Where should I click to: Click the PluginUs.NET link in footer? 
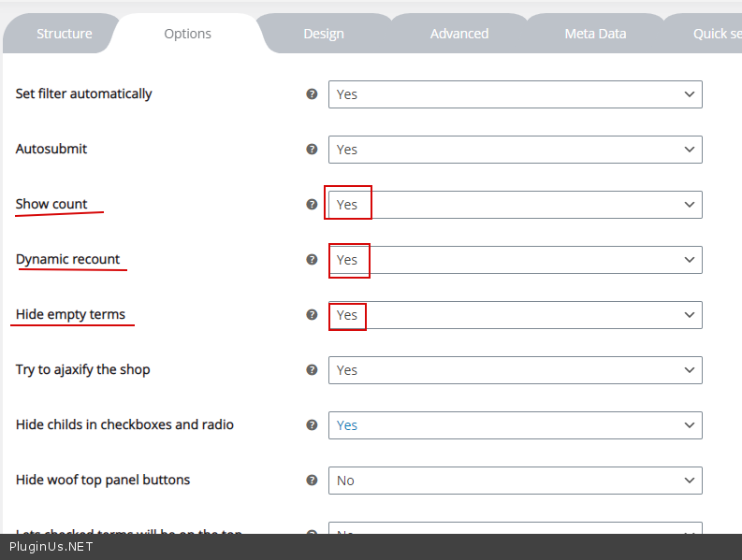coord(51,546)
